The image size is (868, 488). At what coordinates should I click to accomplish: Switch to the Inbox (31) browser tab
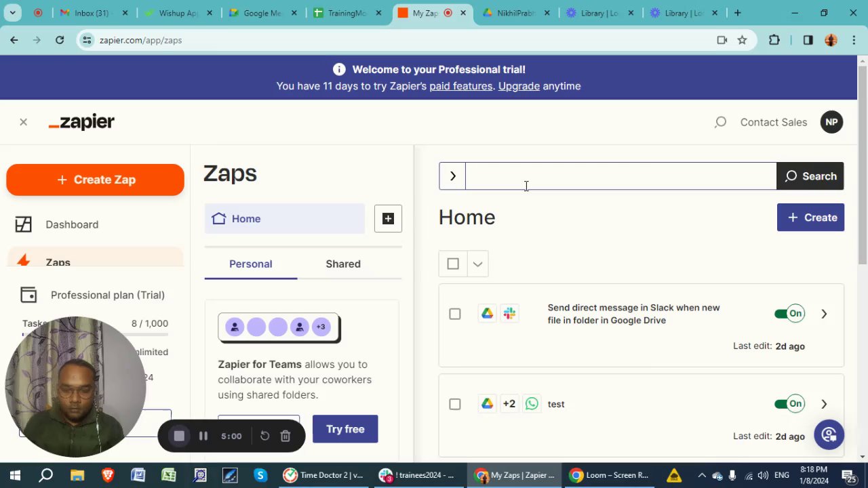(x=93, y=13)
